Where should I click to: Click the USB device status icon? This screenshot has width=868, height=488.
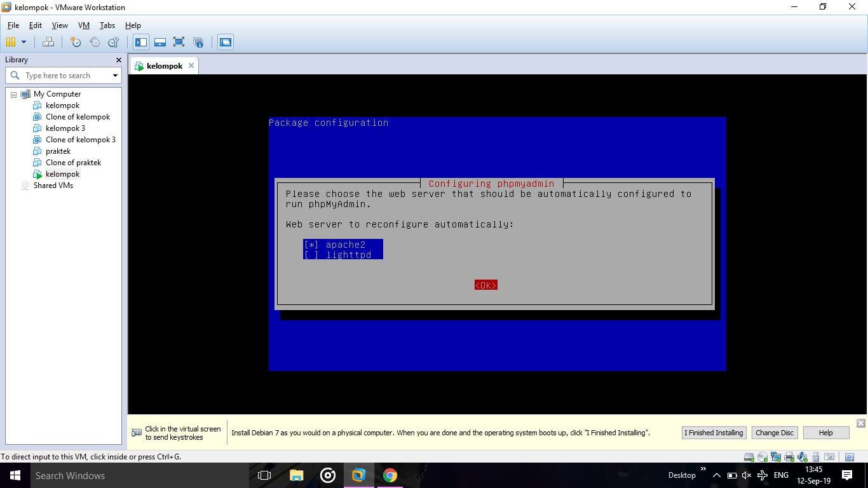point(816,457)
